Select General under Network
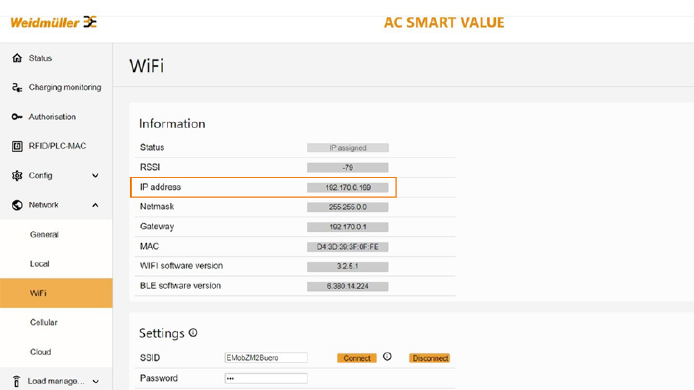The width and height of the screenshot is (694, 390). pos(44,235)
